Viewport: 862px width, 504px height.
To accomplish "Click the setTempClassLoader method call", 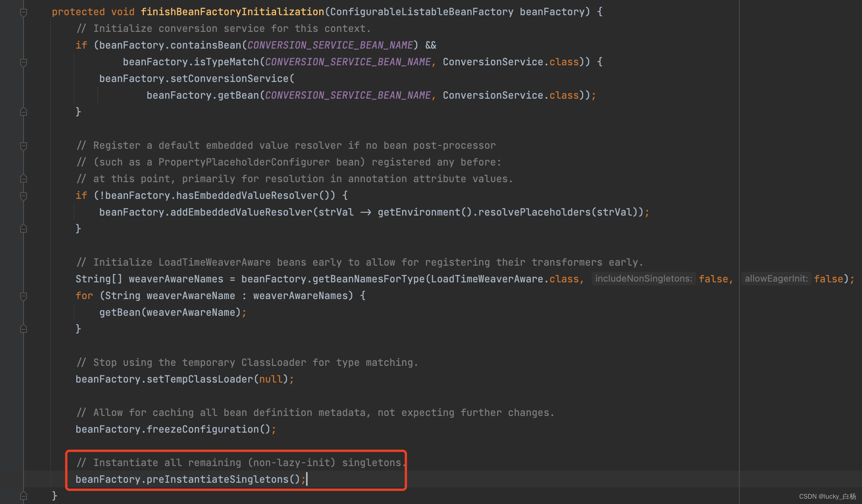I will (200, 379).
